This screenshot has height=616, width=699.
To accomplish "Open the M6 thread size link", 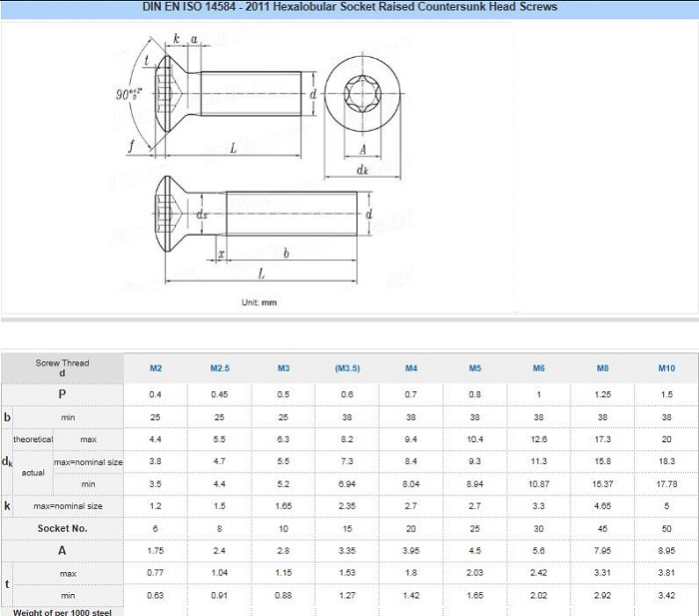I will pos(539,368).
